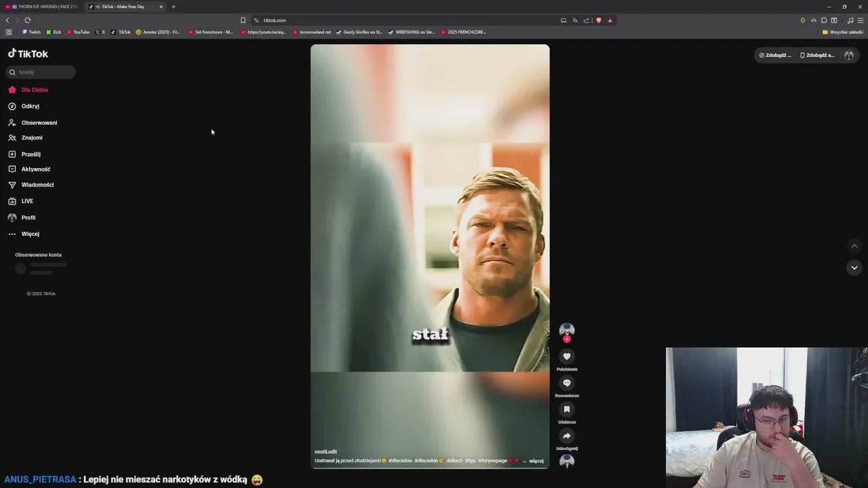Viewport: 868px width, 488px height.
Task: Open Profil from the sidebar
Action: [22, 218]
